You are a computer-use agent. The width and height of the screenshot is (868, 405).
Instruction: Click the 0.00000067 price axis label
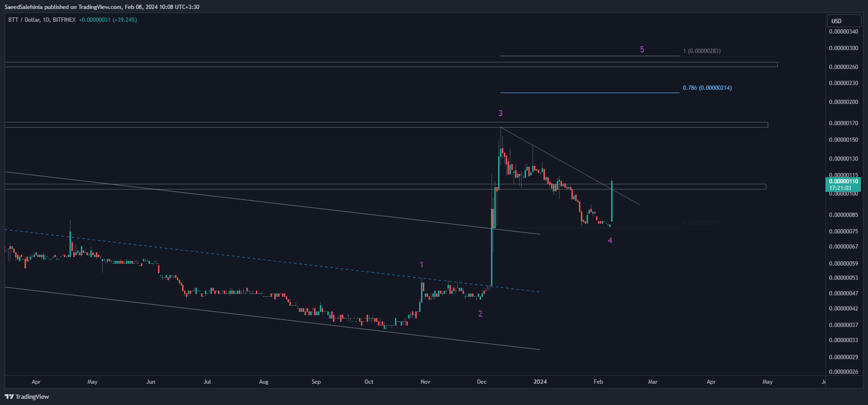(843, 247)
